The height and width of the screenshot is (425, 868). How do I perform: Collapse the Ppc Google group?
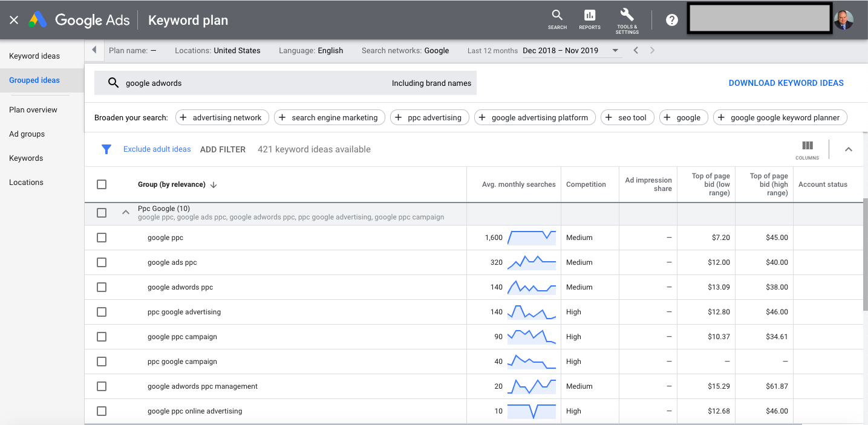125,212
